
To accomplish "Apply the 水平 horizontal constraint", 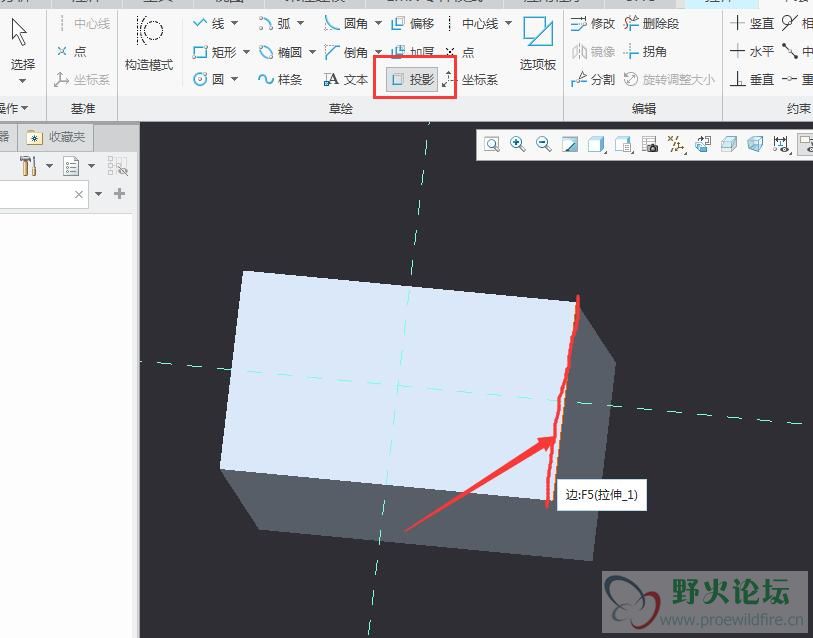I will click(x=752, y=52).
